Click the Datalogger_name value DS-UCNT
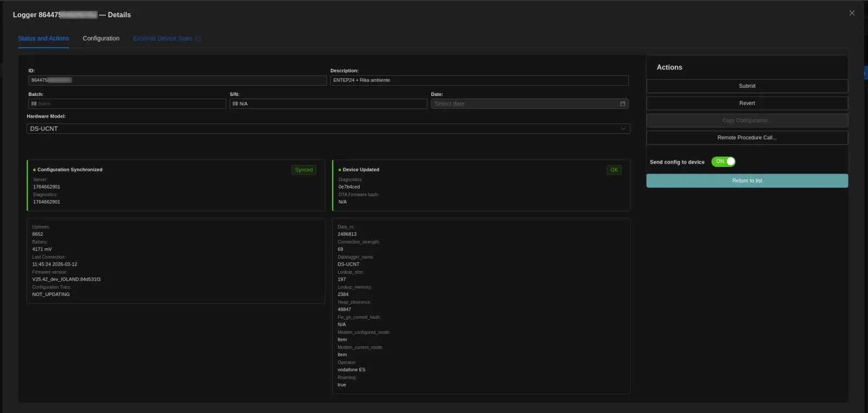The height and width of the screenshot is (413, 868). coord(348,264)
